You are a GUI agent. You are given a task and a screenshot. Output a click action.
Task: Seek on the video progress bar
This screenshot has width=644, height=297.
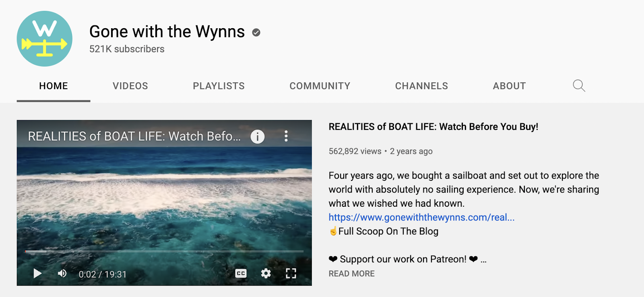(x=164, y=251)
